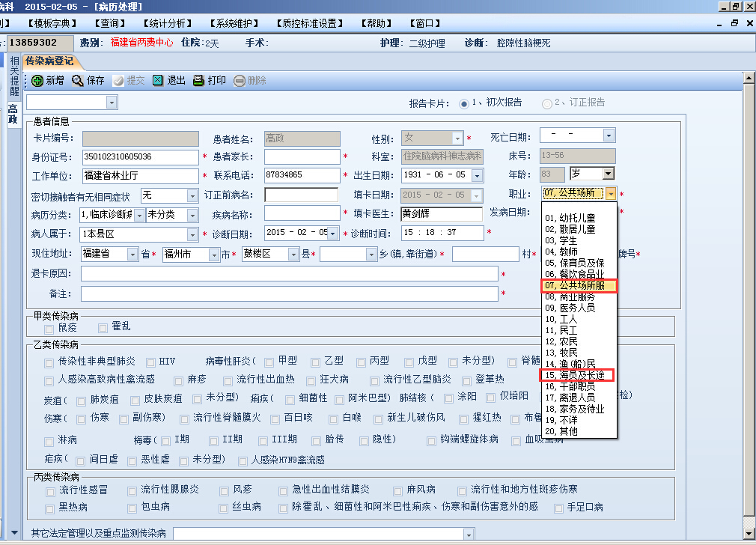Open the age unit 岁 dropdown

click(609, 174)
